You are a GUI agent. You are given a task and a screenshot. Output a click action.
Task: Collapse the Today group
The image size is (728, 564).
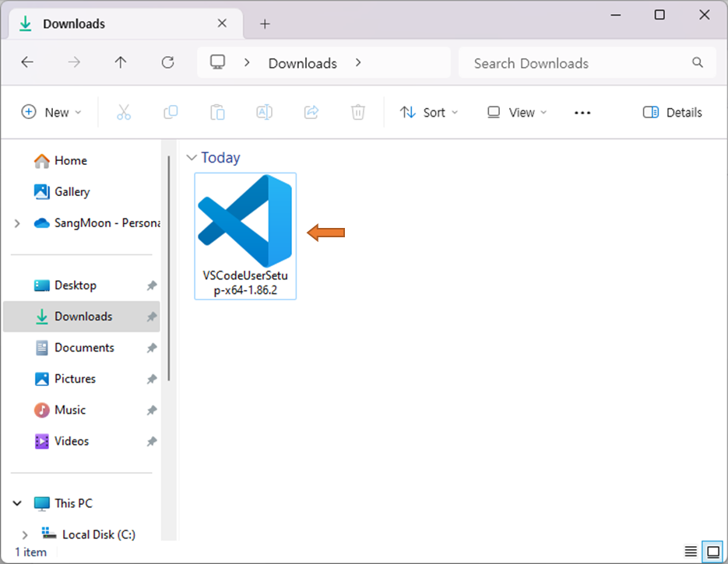coord(192,158)
